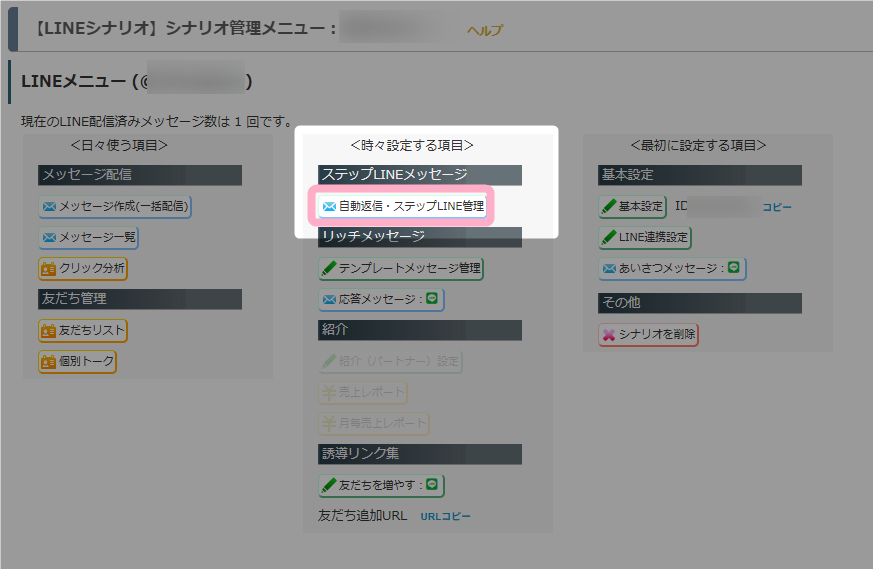Click green LINE icon on 友だちを増やす
The image size is (873, 569).
click(x=431, y=484)
